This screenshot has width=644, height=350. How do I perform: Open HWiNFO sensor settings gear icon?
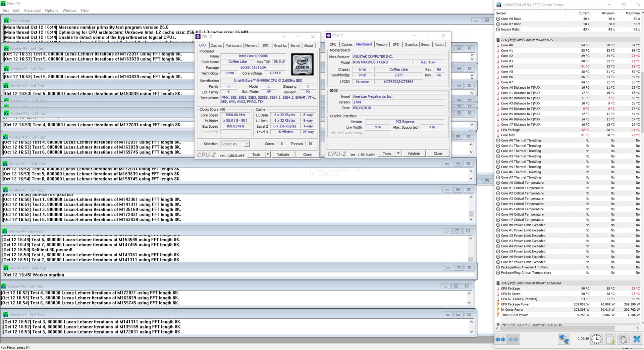pyautogui.click(x=623, y=339)
